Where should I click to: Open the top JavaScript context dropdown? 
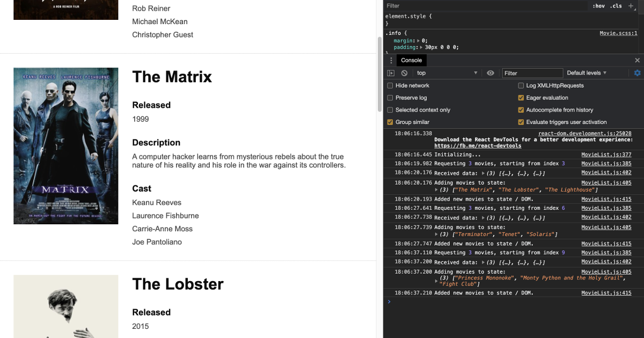tap(447, 73)
